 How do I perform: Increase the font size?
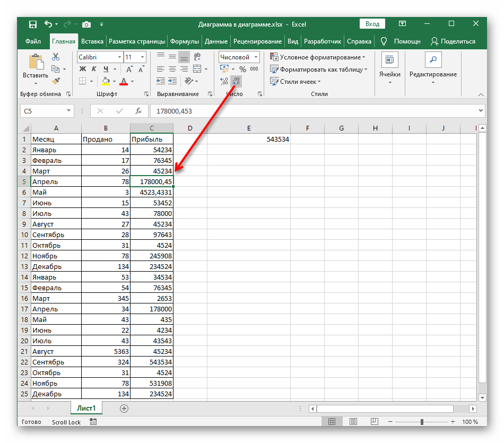coord(129,69)
